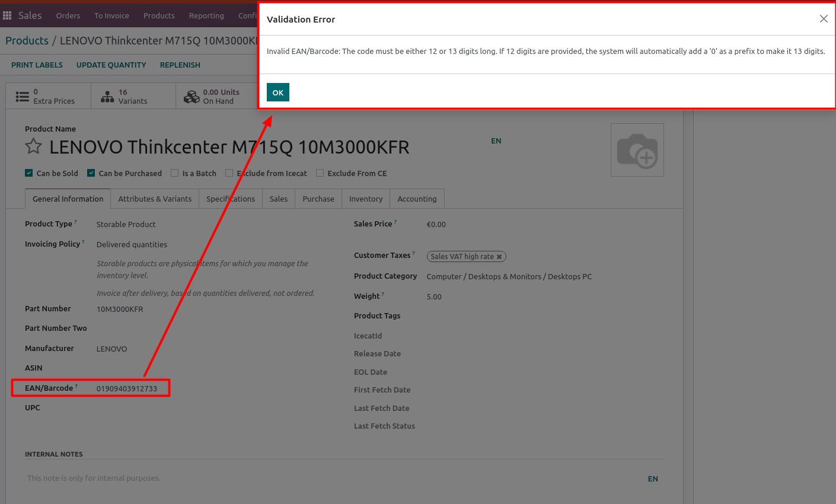
Task: Click the EN translate button beside product name
Action: click(x=496, y=141)
